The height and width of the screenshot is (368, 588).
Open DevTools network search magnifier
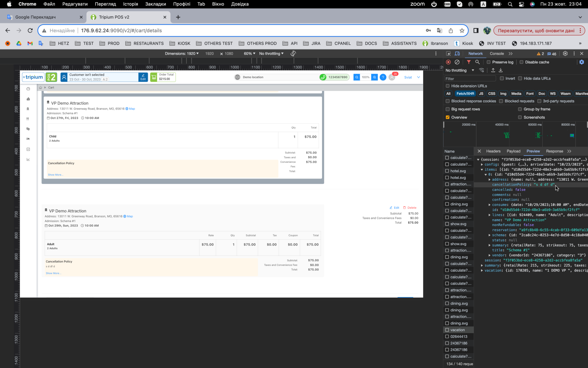(x=477, y=62)
